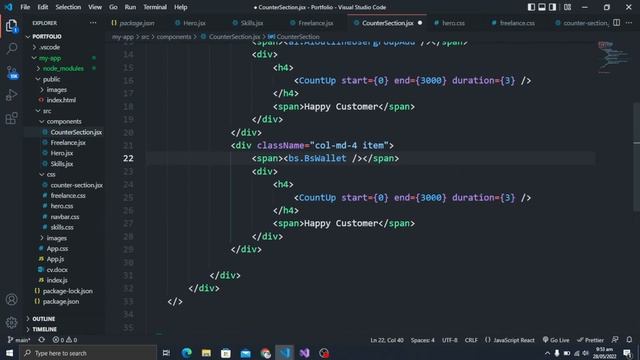640x360 pixels.
Task: Click the Explorer more actions ellipsis
Action: pyautogui.click(x=93, y=23)
